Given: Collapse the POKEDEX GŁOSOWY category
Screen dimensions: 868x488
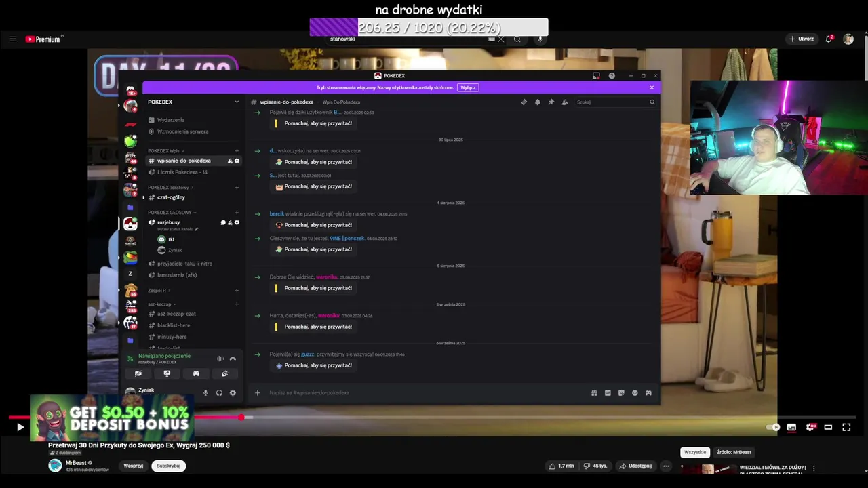Looking at the screenshot, I should 172,213.
